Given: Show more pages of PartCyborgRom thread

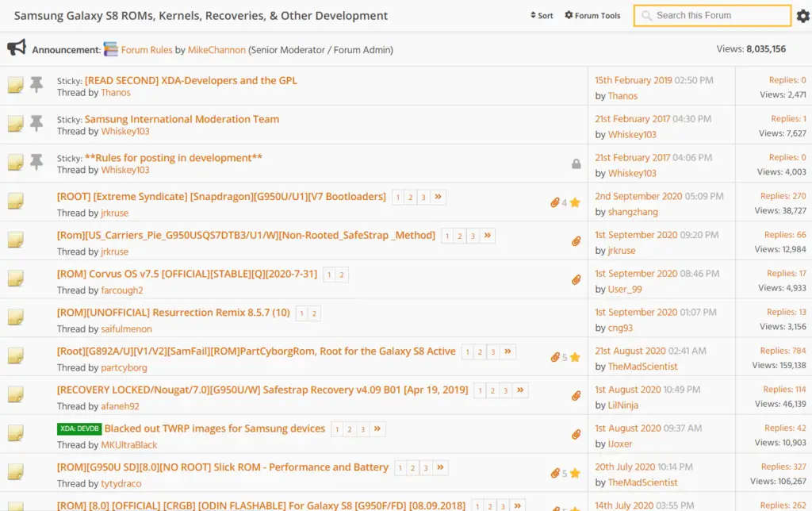Looking at the screenshot, I should point(507,352).
